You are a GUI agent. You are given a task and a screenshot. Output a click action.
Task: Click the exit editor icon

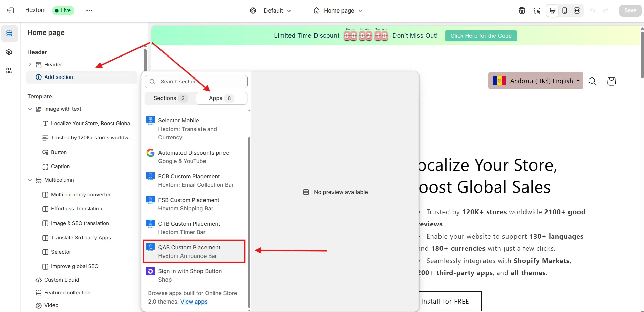[10, 10]
